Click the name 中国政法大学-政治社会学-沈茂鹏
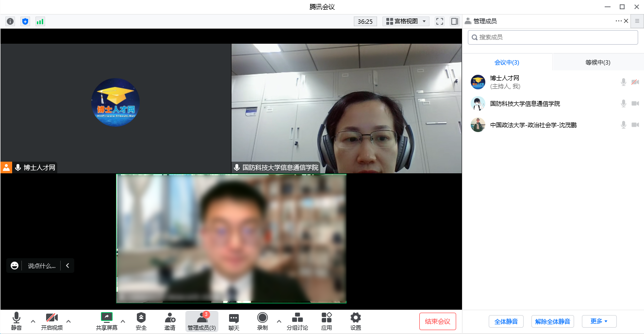Screen dimensions: 644x334 pos(533,125)
